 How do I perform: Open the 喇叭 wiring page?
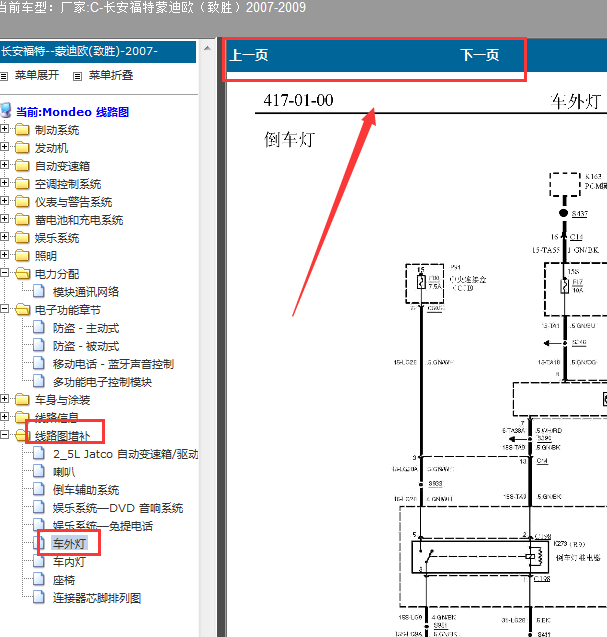tap(64, 472)
